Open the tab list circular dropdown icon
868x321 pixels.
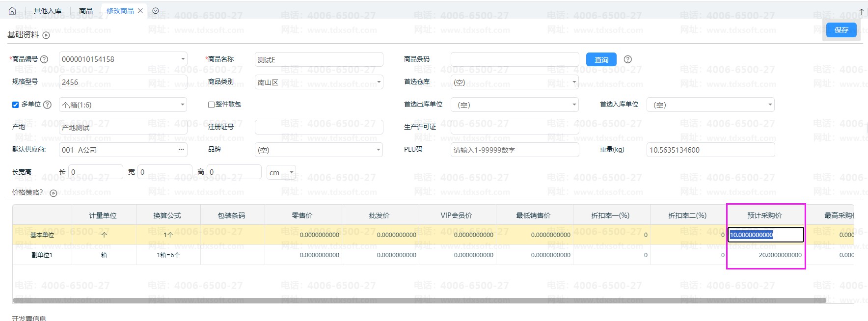tap(156, 11)
